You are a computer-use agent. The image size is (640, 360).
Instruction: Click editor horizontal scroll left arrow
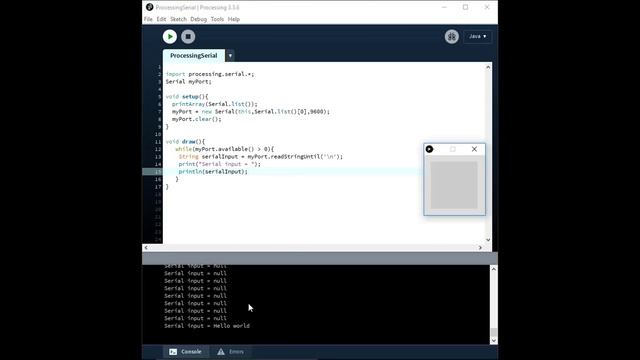coord(146,247)
